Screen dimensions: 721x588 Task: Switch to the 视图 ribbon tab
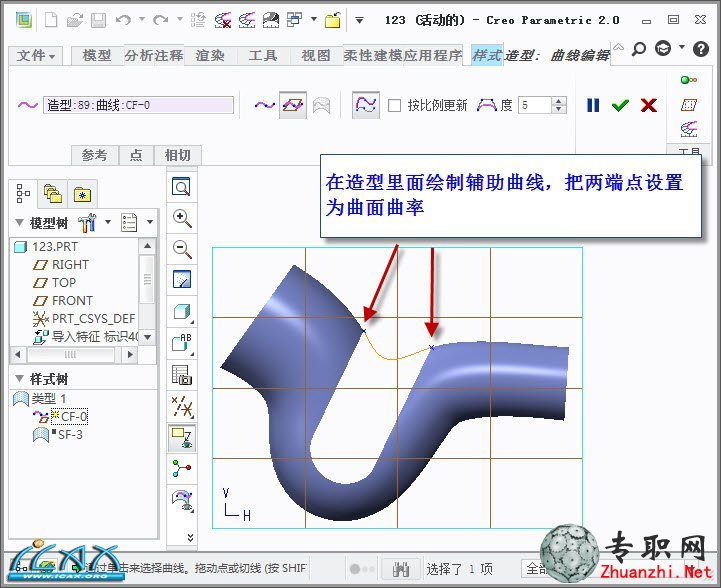pyautogui.click(x=316, y=56)
